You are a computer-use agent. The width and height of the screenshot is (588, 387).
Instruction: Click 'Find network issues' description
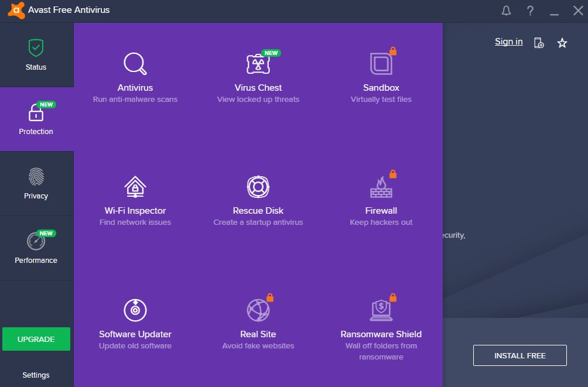[x=135, y=222]
